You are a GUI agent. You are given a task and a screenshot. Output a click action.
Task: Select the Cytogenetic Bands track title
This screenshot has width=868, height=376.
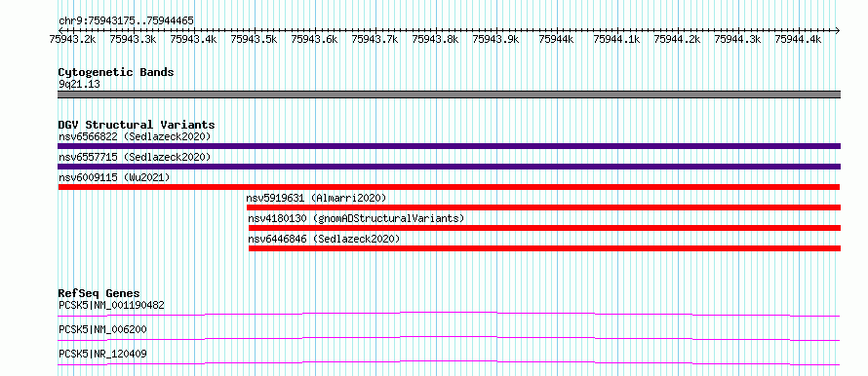point(116,72)
